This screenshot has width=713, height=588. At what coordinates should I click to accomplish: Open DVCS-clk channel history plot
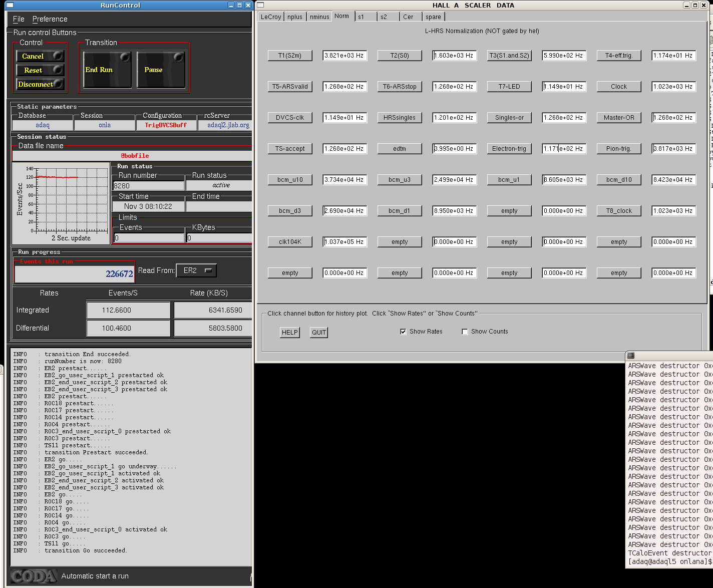coord(290,118)
